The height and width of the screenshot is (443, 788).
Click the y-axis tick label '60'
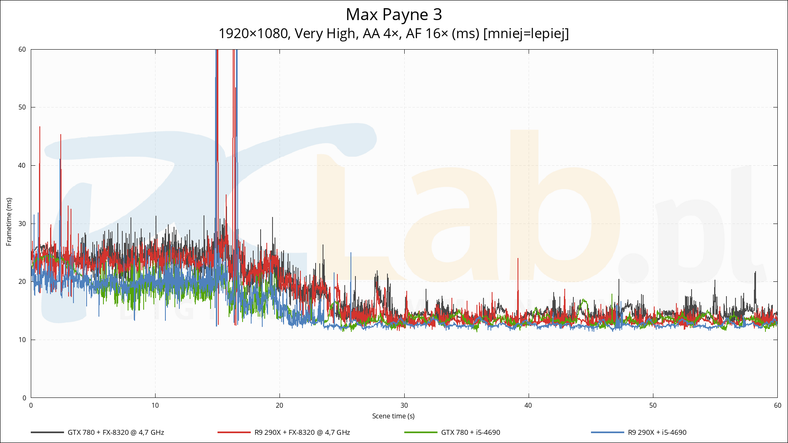tap(22, 49)
